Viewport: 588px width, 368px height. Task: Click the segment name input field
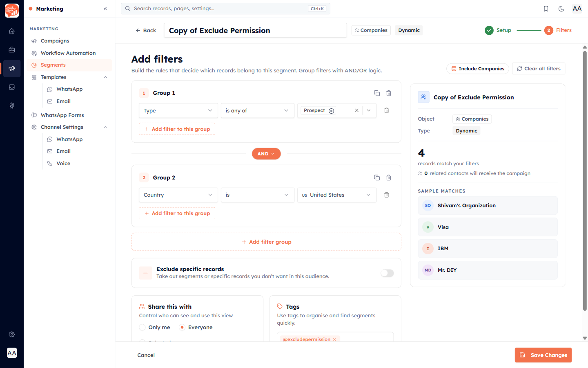tap(255, 30)
